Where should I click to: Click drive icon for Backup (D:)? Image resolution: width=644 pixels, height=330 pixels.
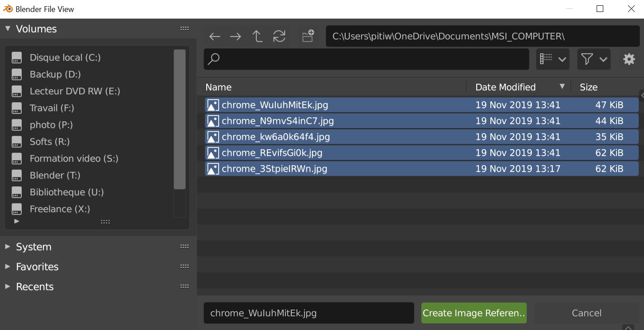point(16,74)
